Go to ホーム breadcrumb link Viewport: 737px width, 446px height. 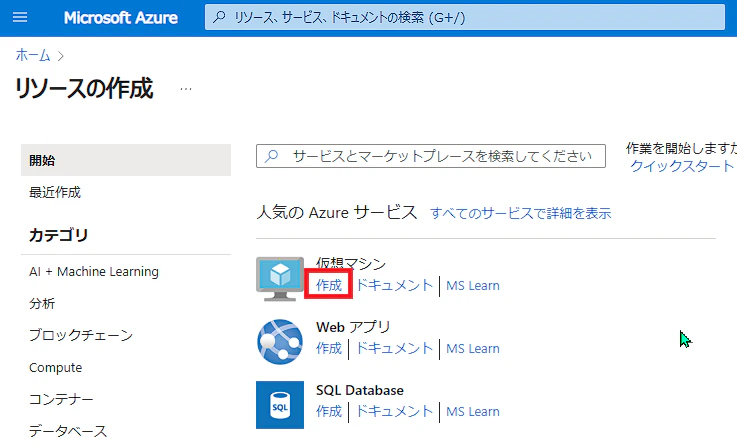tap(33, 55)
